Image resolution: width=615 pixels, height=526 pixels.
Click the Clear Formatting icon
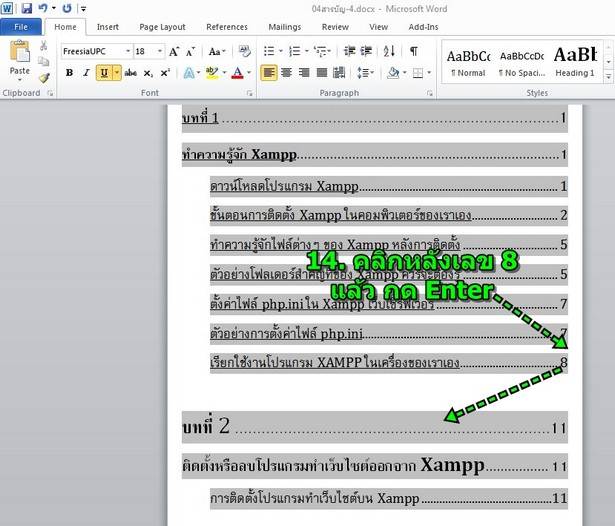click(x=244, y=51)
